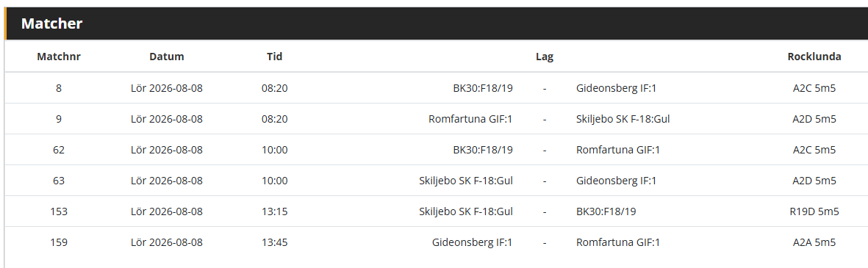Click Skiljebo SK F-18:Gul in match 63
The image size is (868, 268).
pyautogui.click(x=466, y=181)
